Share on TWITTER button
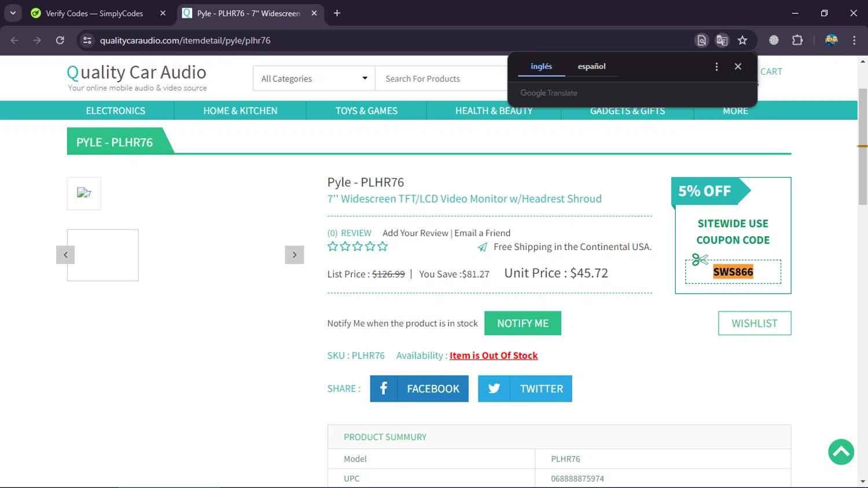 click(525, 388)
